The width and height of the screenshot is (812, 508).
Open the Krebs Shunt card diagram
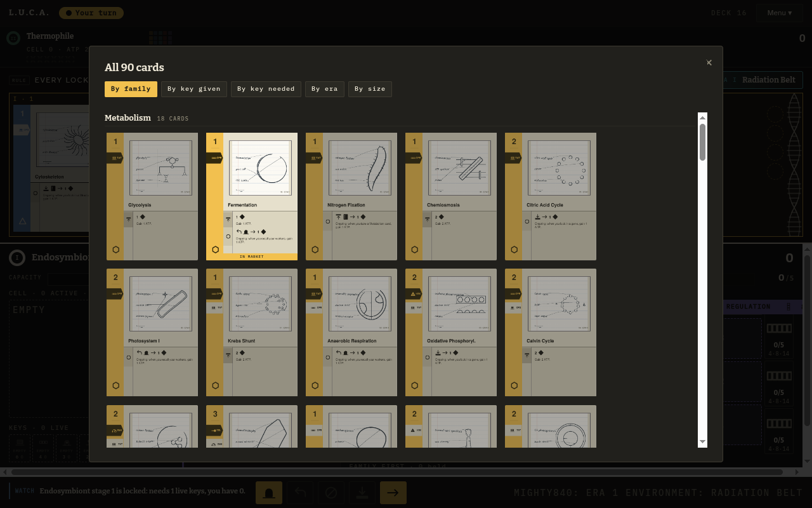tap(261, 304)
